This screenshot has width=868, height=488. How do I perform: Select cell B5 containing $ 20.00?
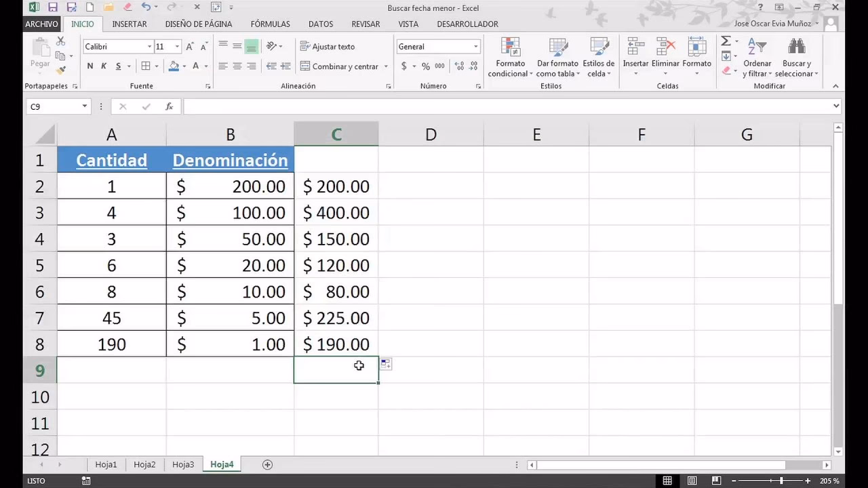(x=230, y=266)
